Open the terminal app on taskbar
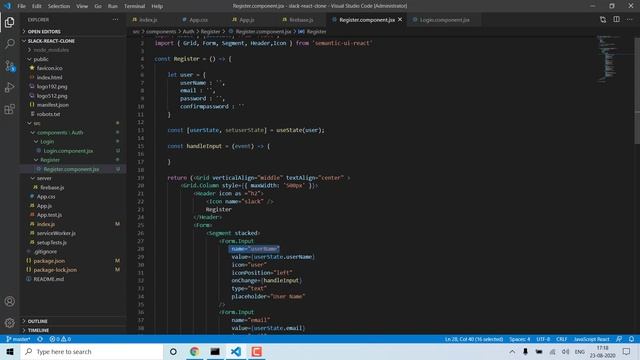Image resolution: width=640 pixels, height=360 pixels. (215, 351)
